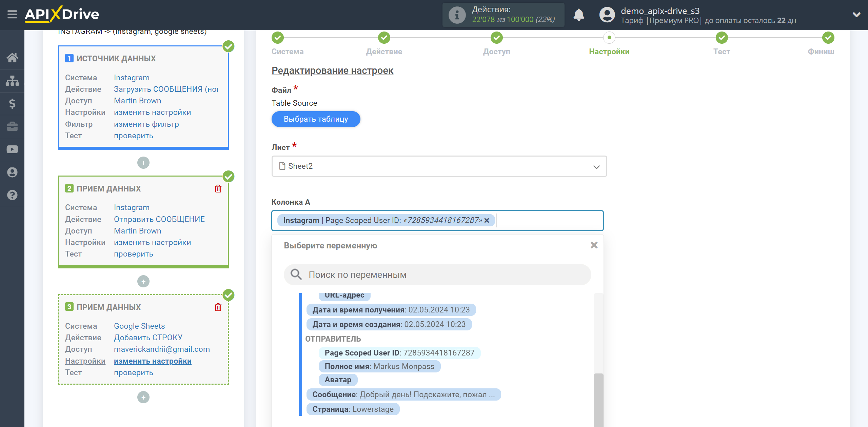Select variable Полное имя Markus Monpass
This screenshot has height=427, width=868.
pyautogui.click(x=379, y=366)
